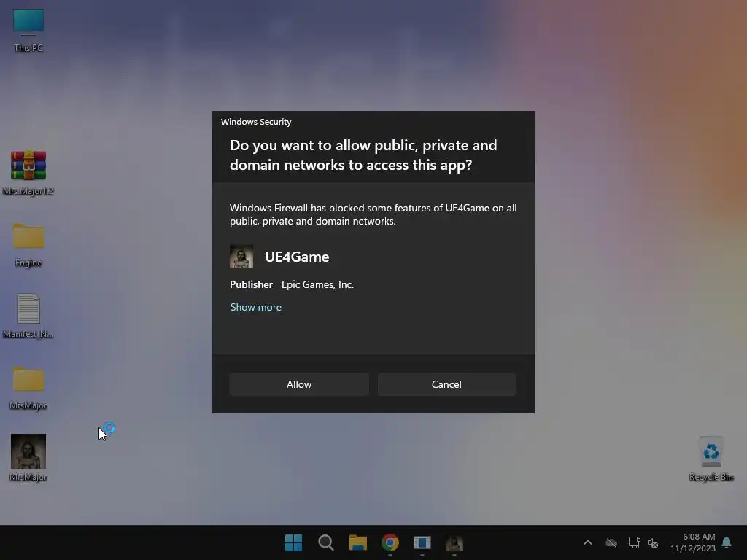This screenshot has height=560, width=747.
Task: Select the Manifest_N... text file icon
Action: point(28,316)
